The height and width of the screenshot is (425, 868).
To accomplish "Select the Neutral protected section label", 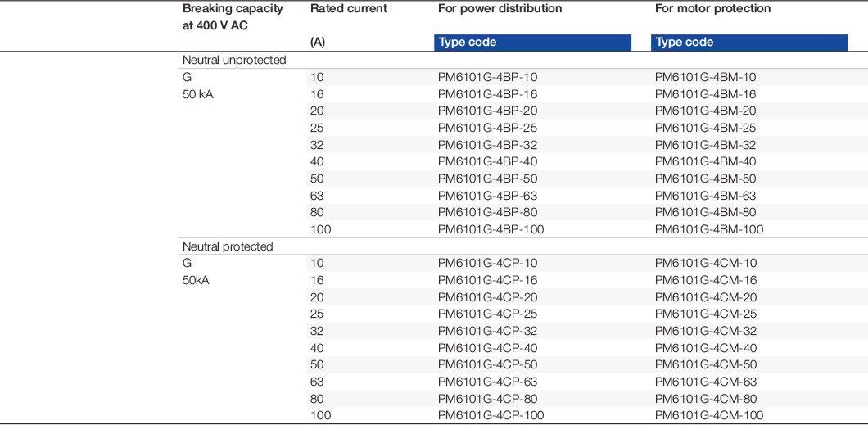I will tap(228, 246).
